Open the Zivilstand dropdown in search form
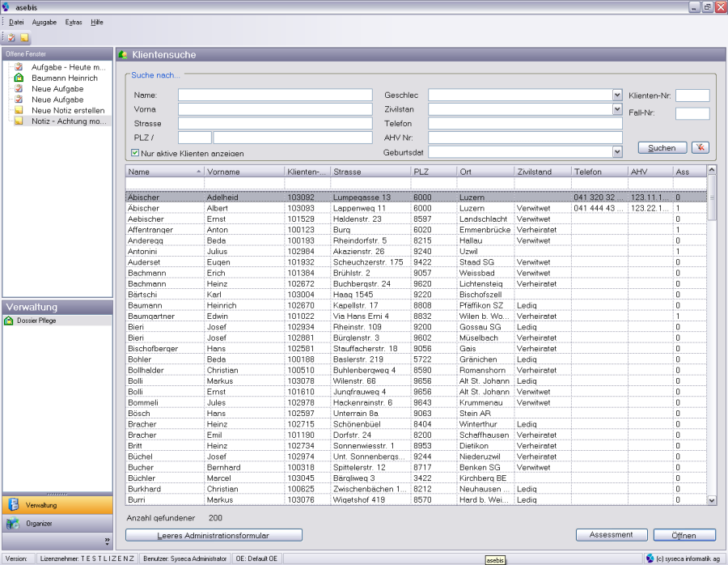Viewport: 728px width, 565px height. coord(617,109)
